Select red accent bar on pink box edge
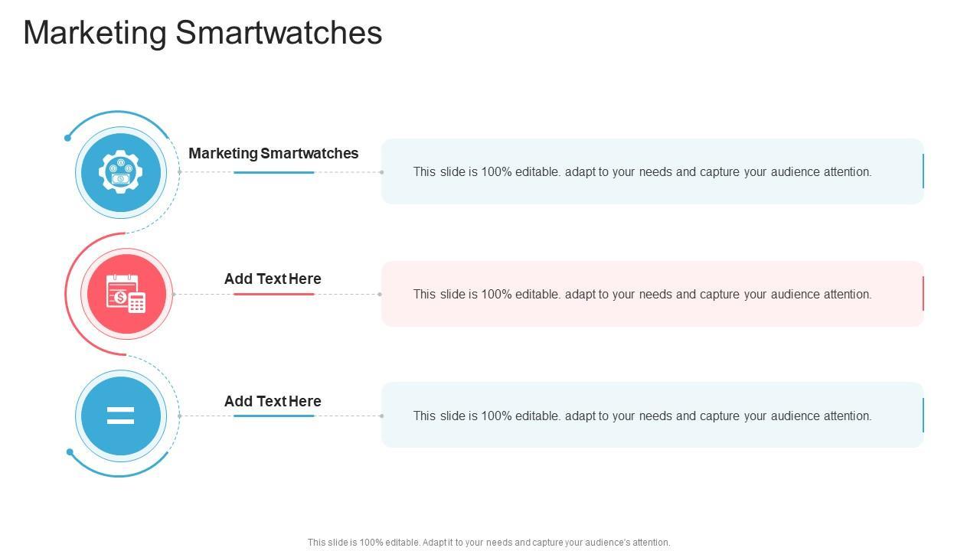980x551 pixels. (923, 294)
